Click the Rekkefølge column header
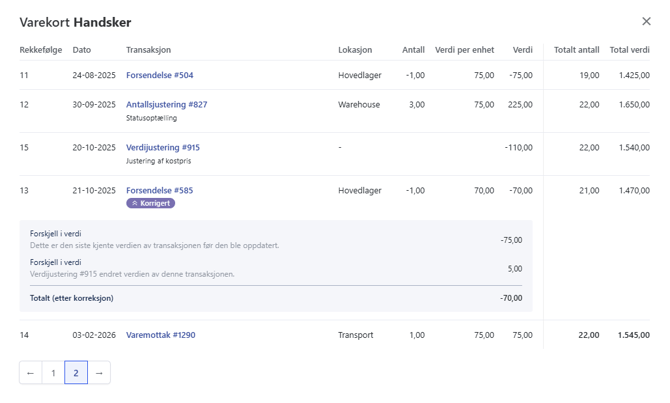 [x=40, y=49]
